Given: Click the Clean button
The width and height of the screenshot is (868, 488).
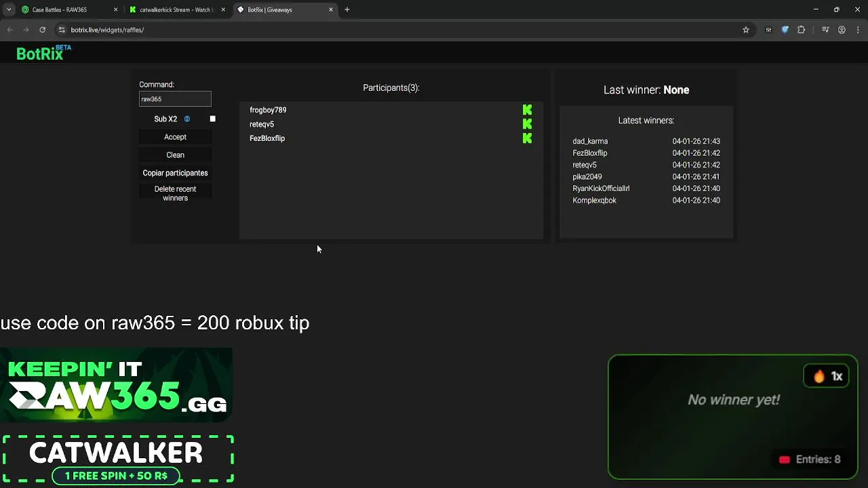Looking at the screenshot, I should [175, 155].
